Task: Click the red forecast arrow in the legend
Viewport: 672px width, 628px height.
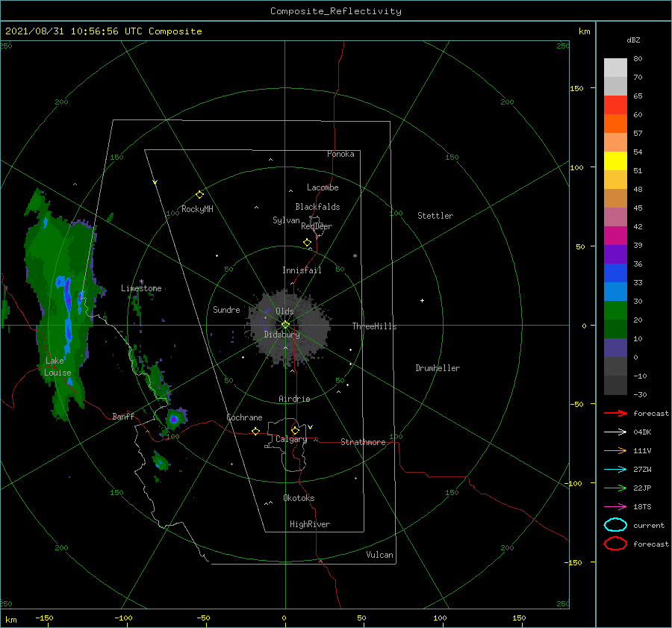Action: (x=615, y=413)
